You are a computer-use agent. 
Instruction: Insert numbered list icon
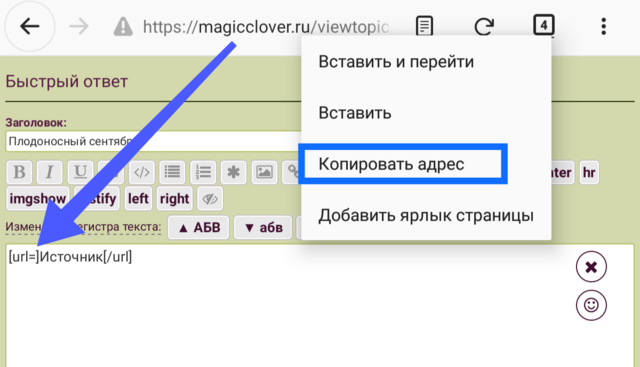(x=203, y=172)
